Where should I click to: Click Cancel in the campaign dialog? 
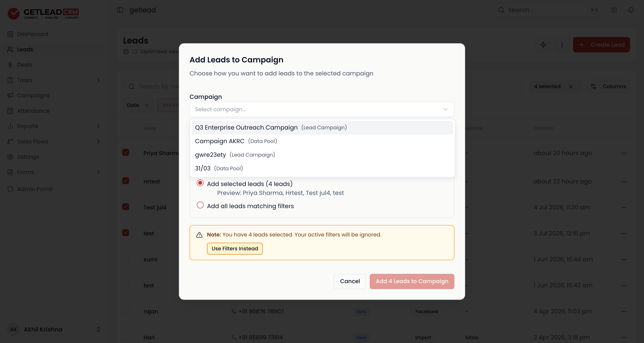[x=350, y=281]
